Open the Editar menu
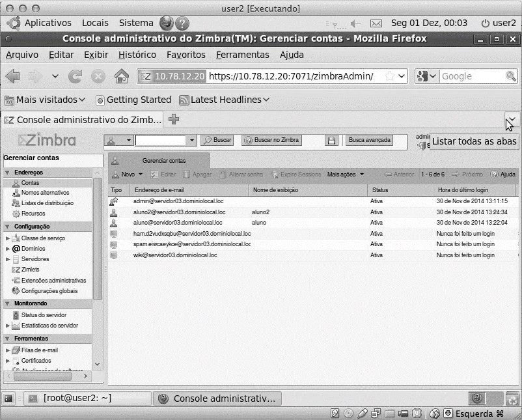The height and width of the screenshot is (420, 522). point(61,55)
